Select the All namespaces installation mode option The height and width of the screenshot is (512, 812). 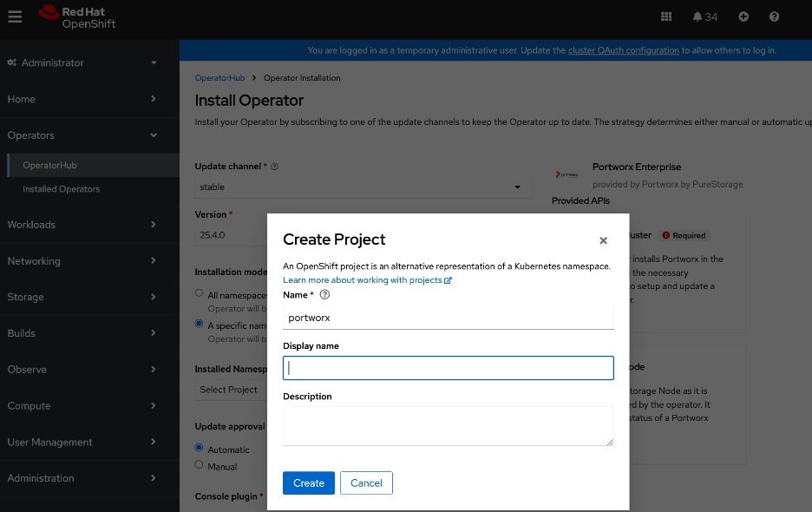coord(199,292)
